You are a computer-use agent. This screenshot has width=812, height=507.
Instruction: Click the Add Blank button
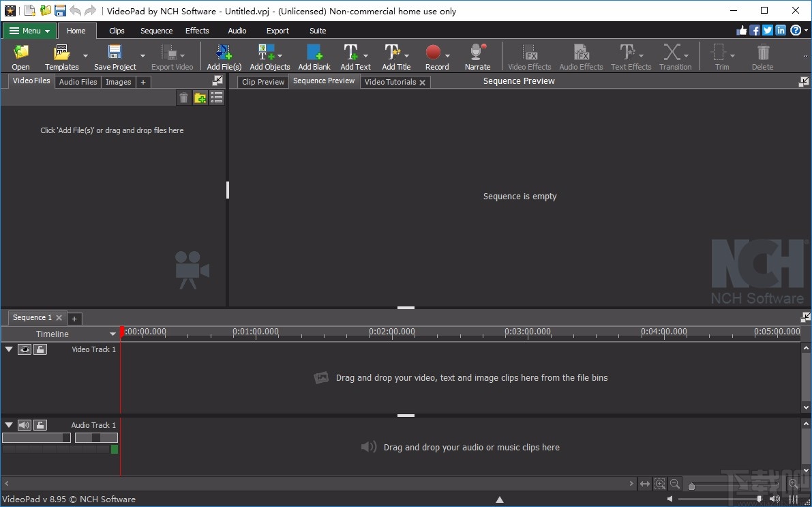[x=314, y=55]
